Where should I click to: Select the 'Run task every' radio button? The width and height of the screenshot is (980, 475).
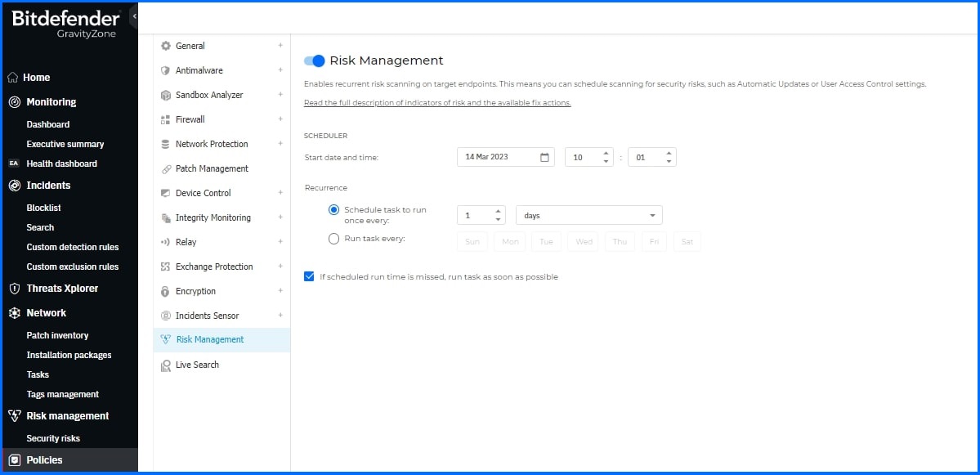click(333, 238)
